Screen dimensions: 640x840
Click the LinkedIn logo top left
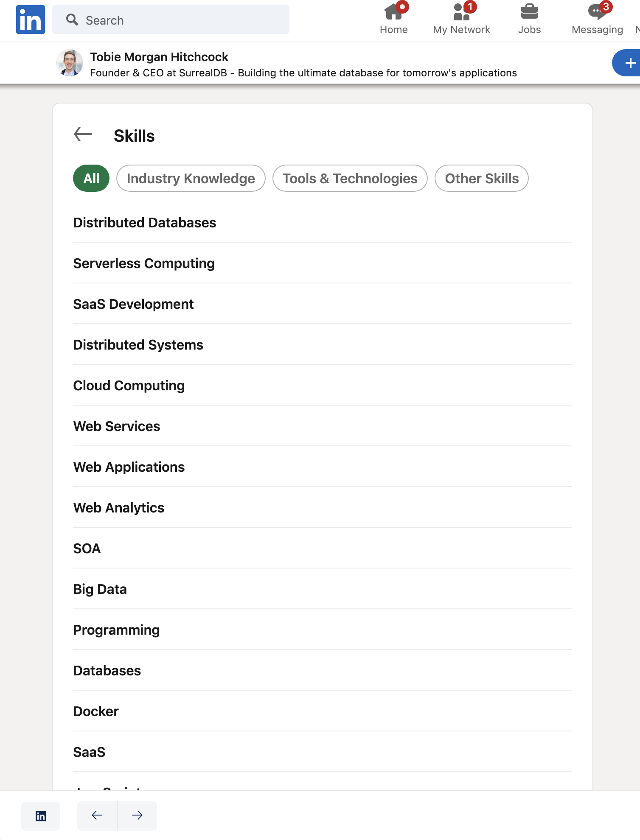[x=31, y=19]
